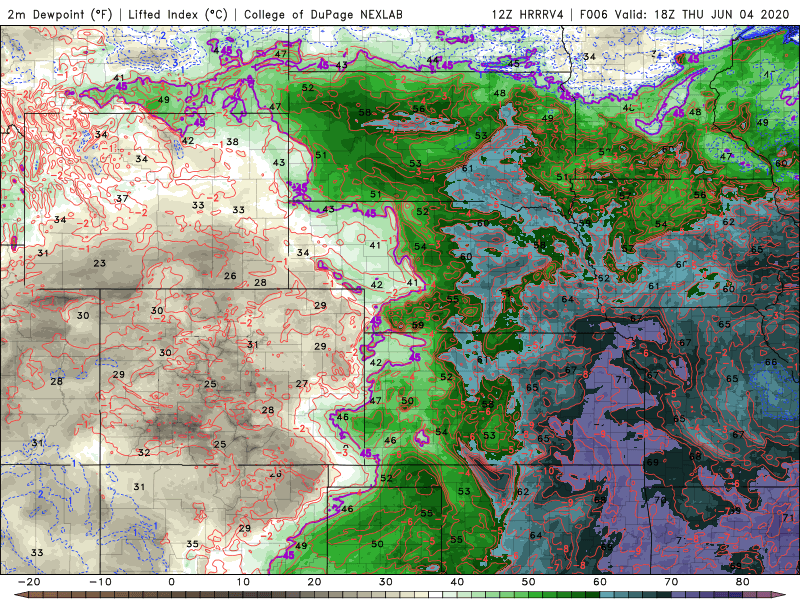Screen dimensions: 800x600
Task: Click the '2m Dewpoint (°F)' title text
Action: click(x=59, y=14)
